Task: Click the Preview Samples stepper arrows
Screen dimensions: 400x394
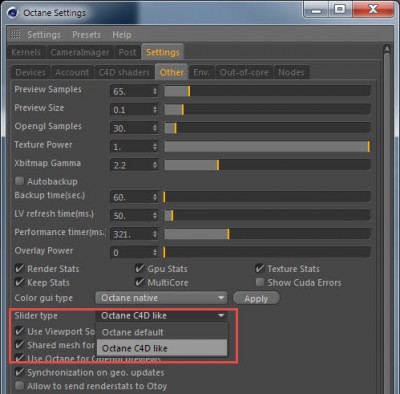Action: (155, 91)
